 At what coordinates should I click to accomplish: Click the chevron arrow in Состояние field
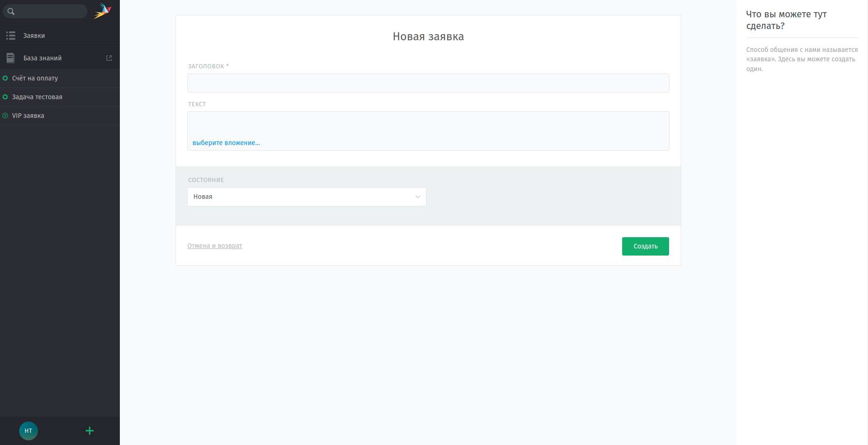click(x=418, y=197)
